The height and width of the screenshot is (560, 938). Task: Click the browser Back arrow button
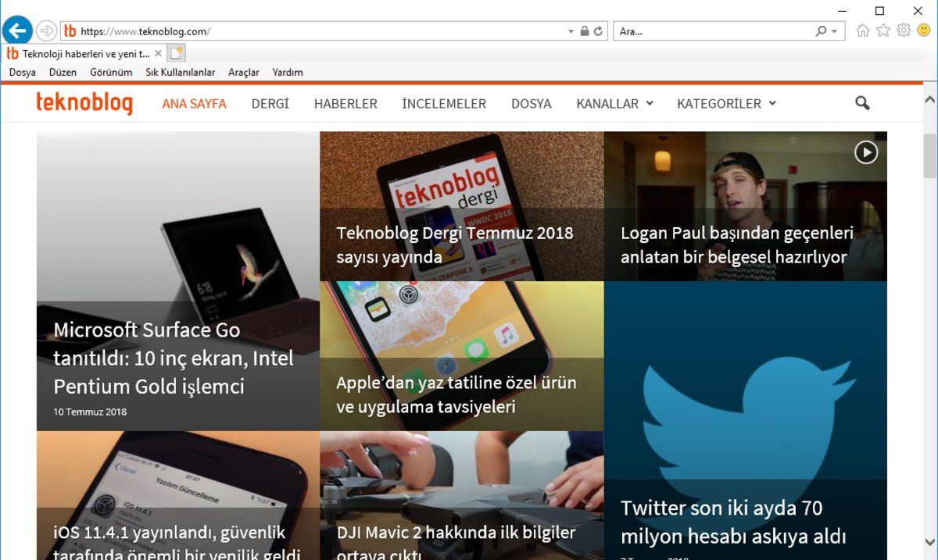coord(17,31)
